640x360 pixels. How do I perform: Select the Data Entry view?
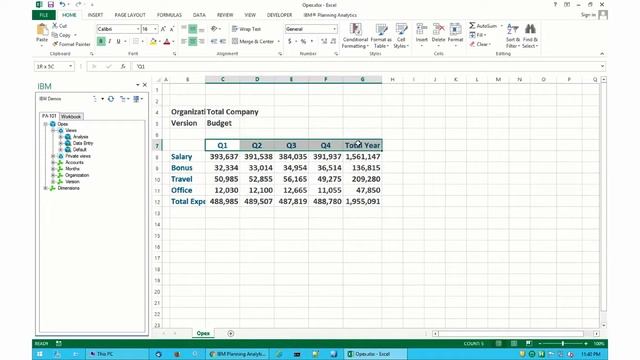pyautogui.click(x=83, y=143)
